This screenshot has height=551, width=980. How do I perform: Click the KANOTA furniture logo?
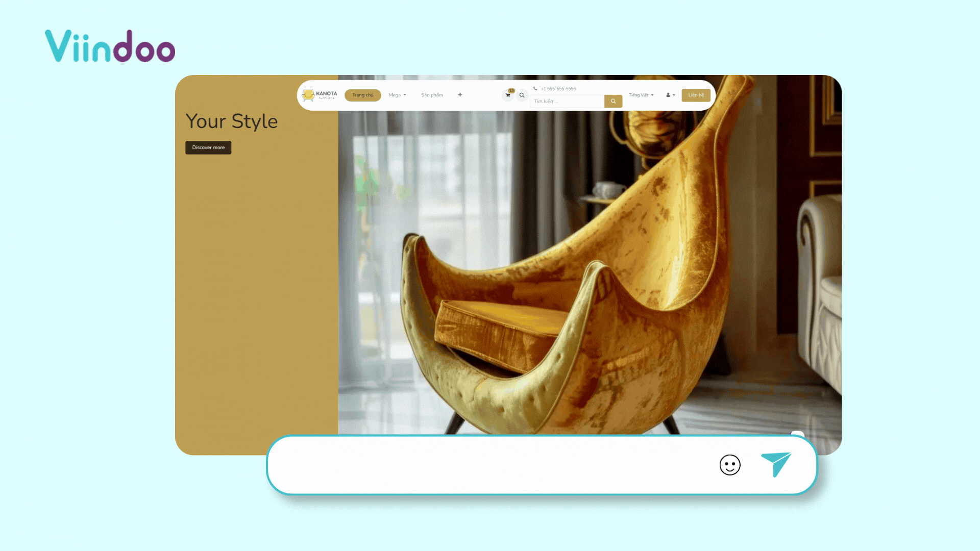pos(320,95)
